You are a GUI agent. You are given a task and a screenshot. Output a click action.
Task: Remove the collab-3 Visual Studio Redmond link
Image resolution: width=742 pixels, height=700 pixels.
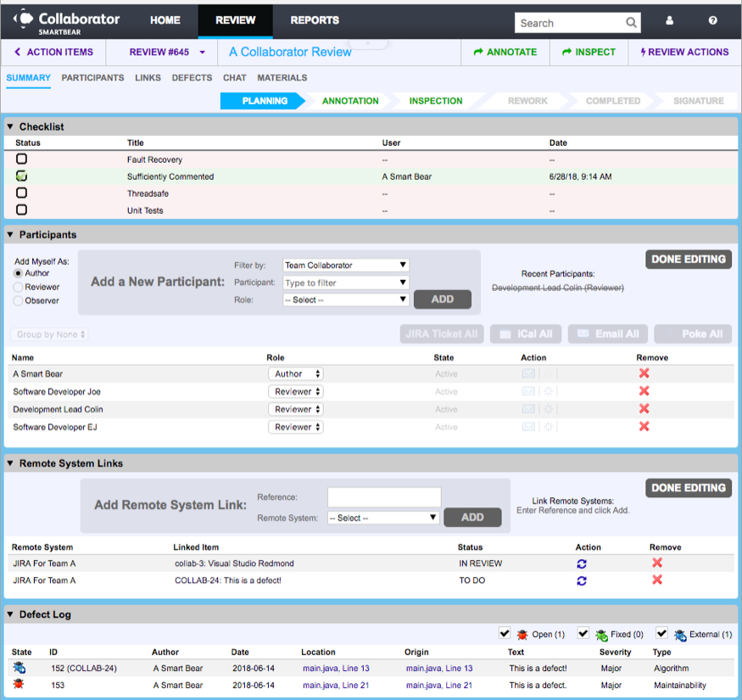point(657,563)
